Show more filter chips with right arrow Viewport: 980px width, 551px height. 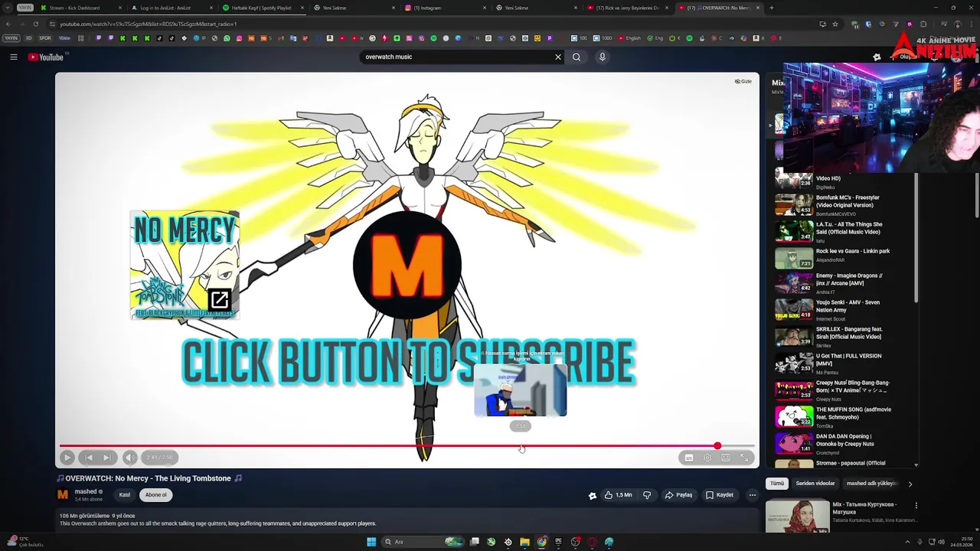(910, 484)
